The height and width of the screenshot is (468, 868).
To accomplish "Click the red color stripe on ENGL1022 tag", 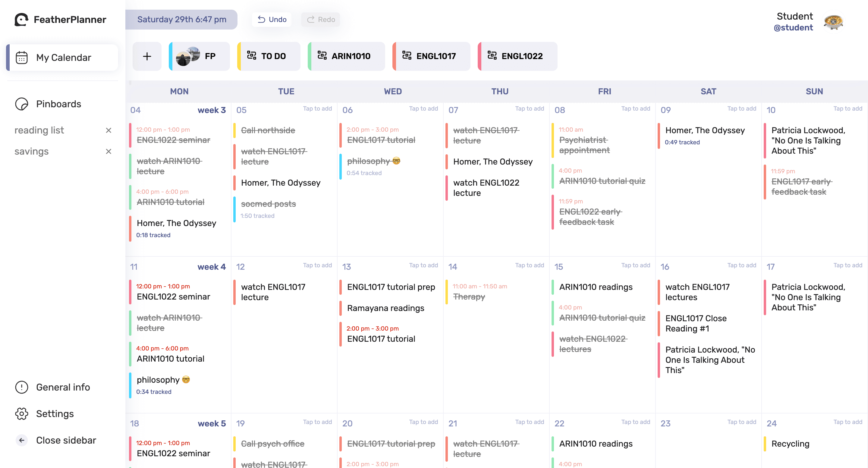I will tap(479, 56).
